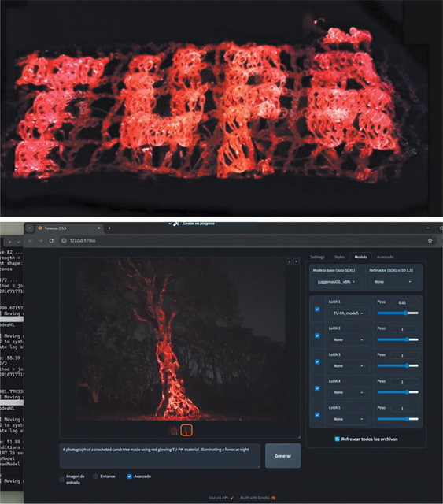This screenshot has height=504, width=443.
Task: Open the LoRA 4 model dropdown
Action: (349, 392)
